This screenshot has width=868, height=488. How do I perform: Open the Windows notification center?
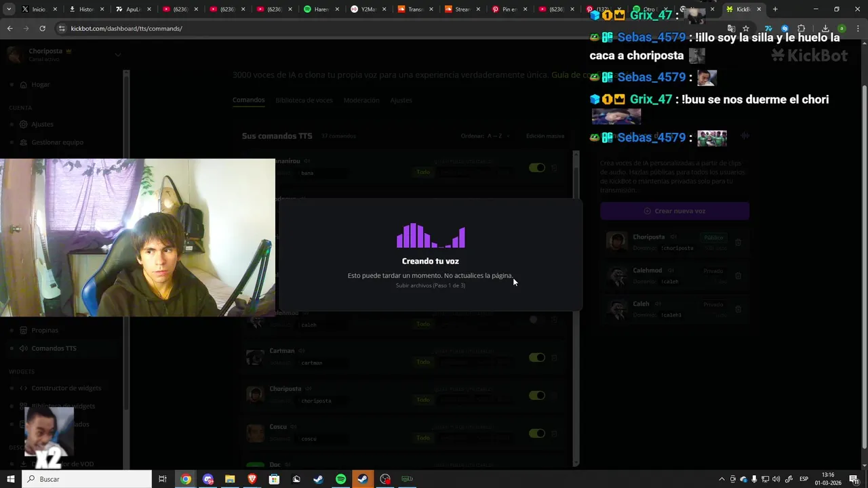tap(854, 479)
